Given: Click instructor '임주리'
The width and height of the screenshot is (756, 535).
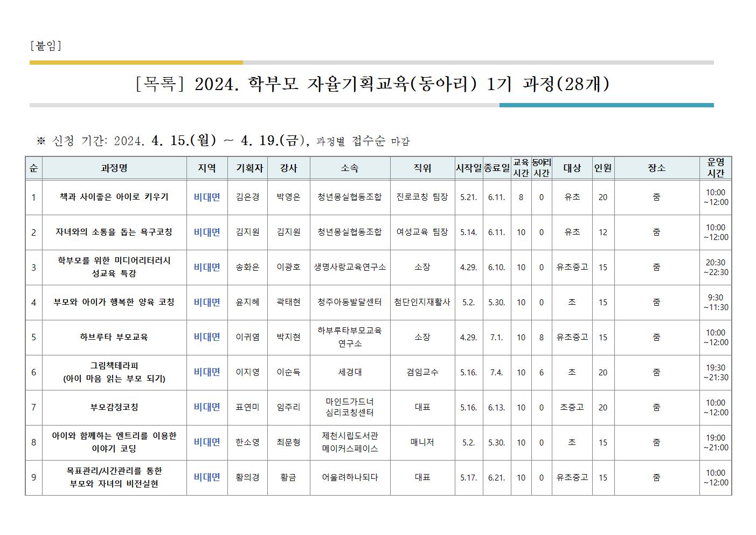Looking at the screenshot, I should click(289, 408).
